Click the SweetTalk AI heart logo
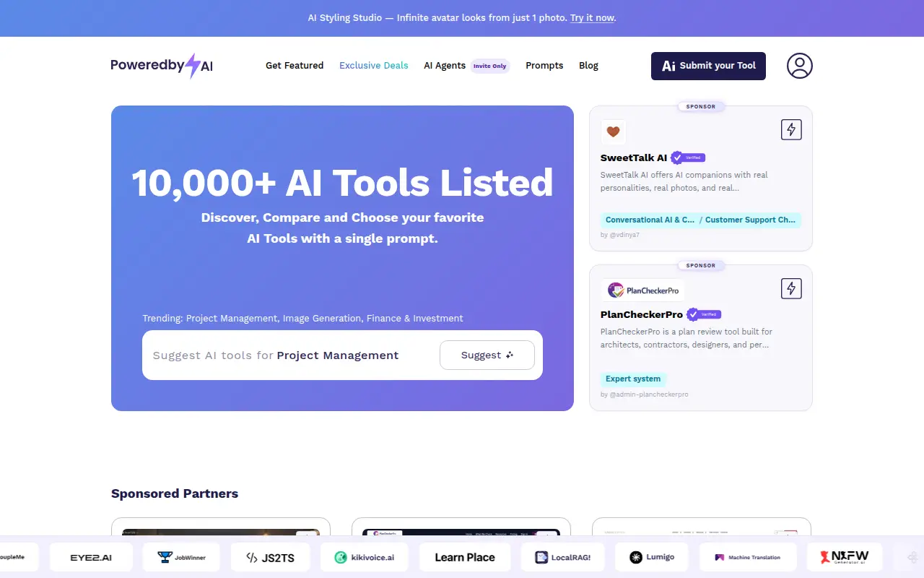924x578 pixels. 613,131
